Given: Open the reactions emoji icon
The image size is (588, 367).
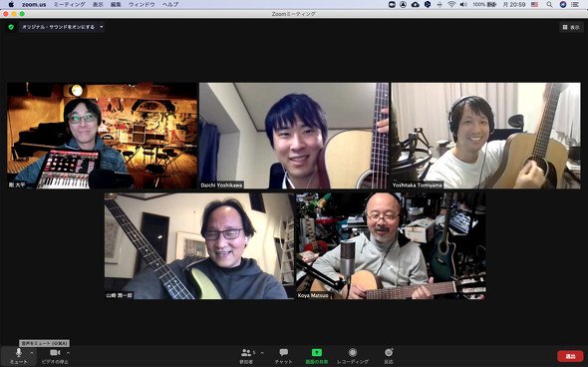Looking at the screenshot, I should point(389,352).
